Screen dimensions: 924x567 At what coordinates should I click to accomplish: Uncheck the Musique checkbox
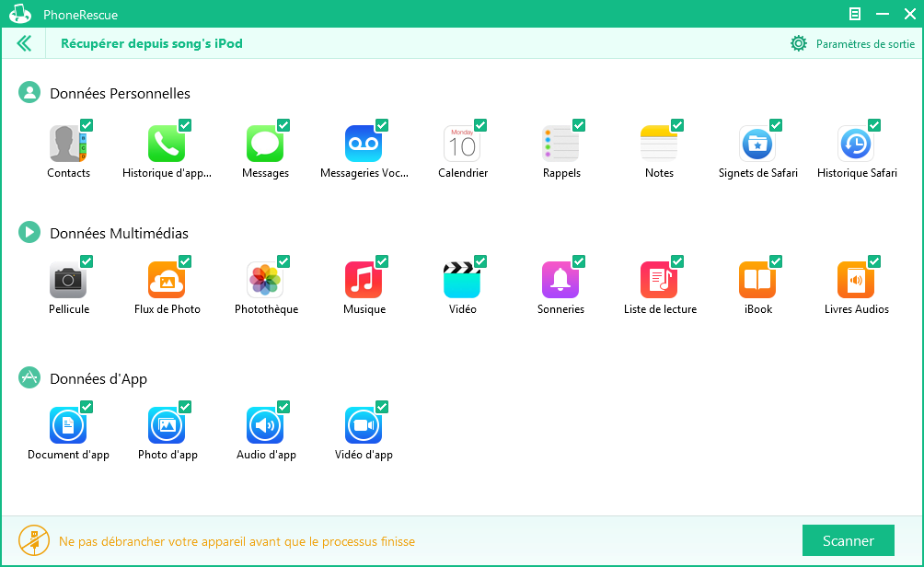point(382,261)
